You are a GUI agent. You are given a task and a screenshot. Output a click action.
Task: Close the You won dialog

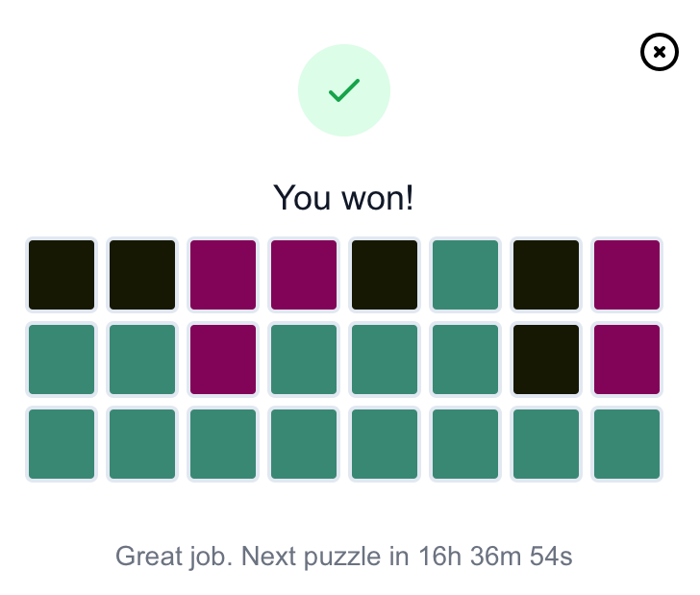[x=660, y=52]
